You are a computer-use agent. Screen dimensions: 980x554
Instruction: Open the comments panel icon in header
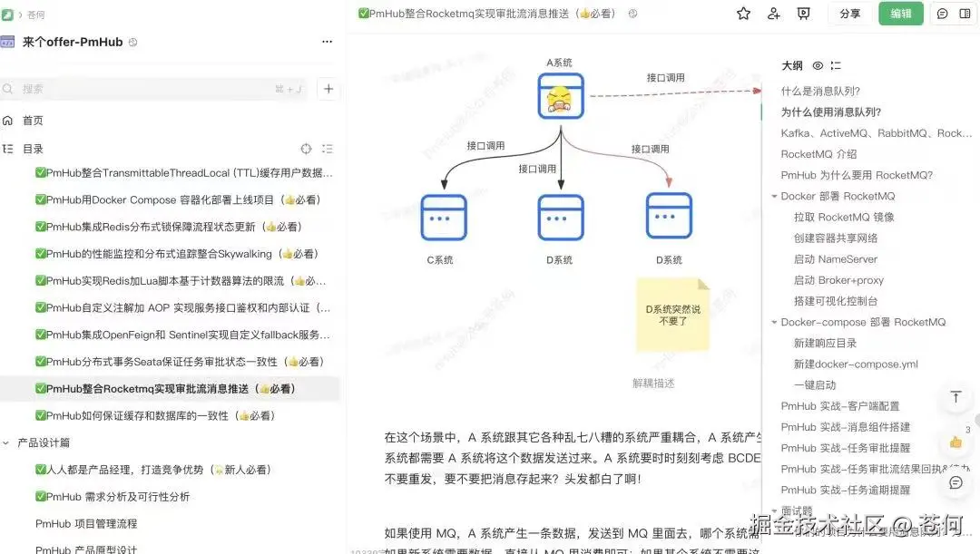coord(943,13)
